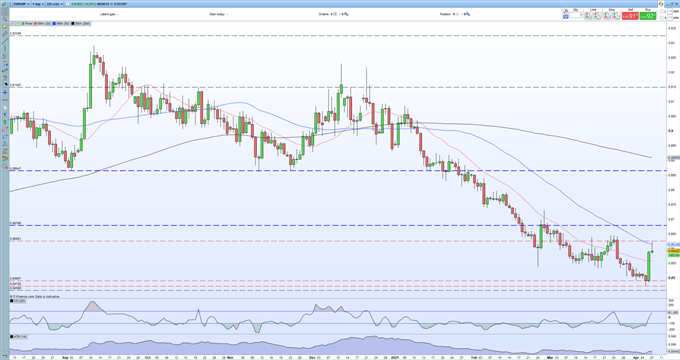Click the second Stop order button

click(616, 16)
